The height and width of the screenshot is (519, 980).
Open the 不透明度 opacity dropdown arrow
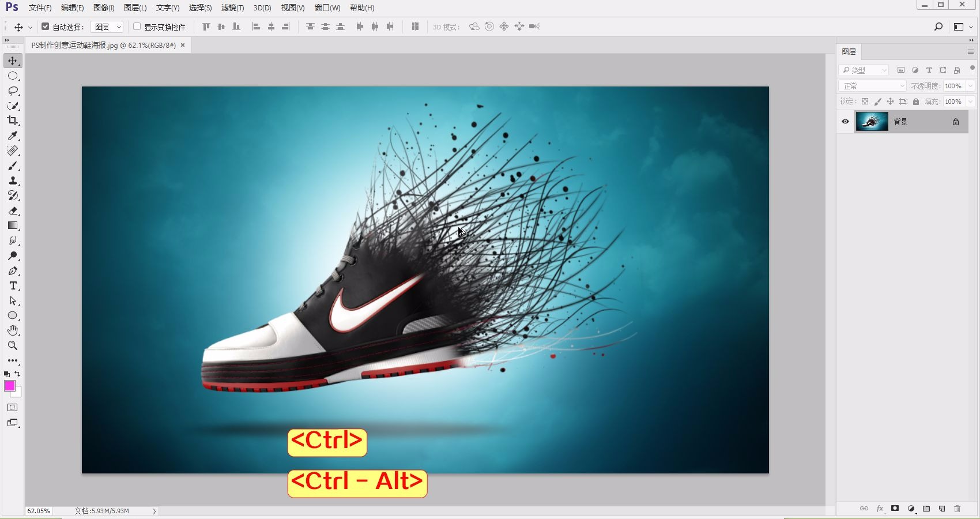970,86
